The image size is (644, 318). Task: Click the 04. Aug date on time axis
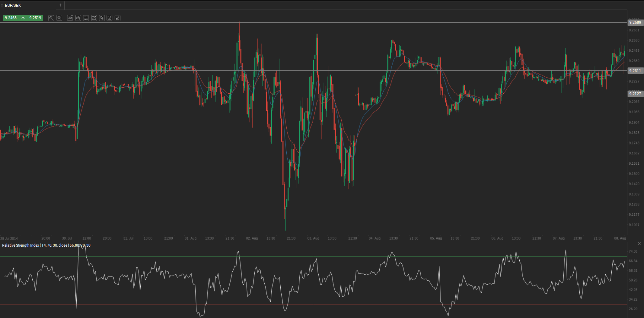point(374,238)
